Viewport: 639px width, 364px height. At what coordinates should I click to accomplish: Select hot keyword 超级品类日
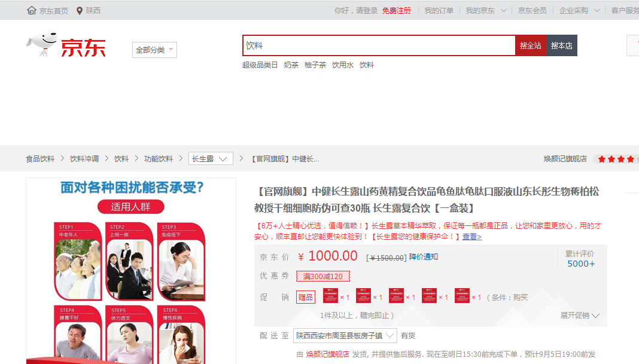(260, 65)
